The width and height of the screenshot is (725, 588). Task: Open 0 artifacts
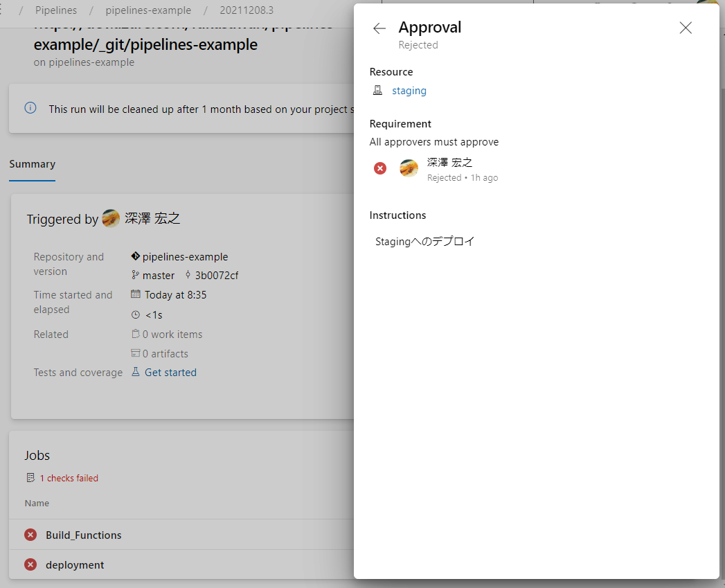click(165, 354)
